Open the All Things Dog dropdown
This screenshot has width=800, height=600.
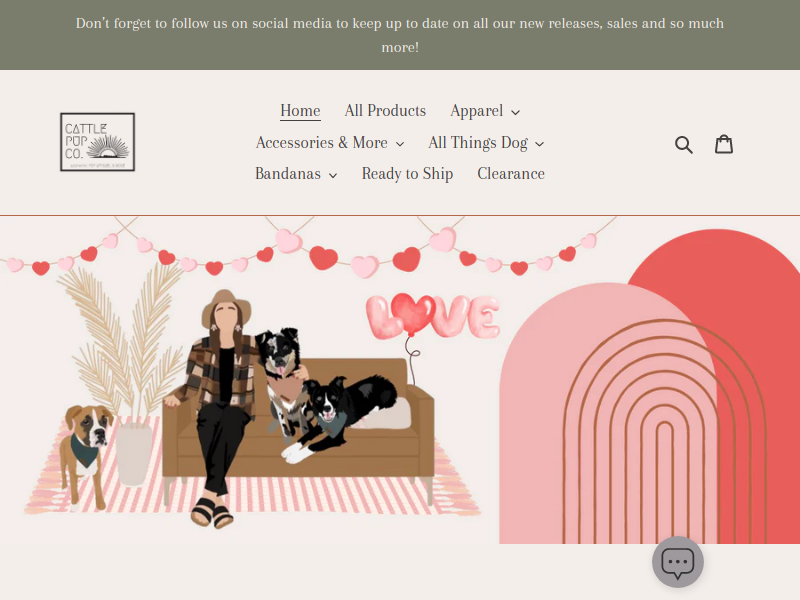[x=486, y=143]
